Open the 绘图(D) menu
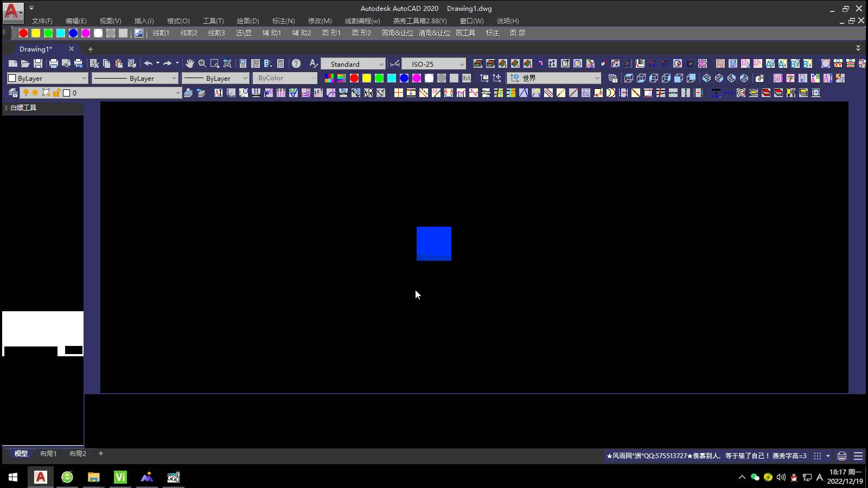The width and height of the screenshot is (868, 488). click(248, 21)
